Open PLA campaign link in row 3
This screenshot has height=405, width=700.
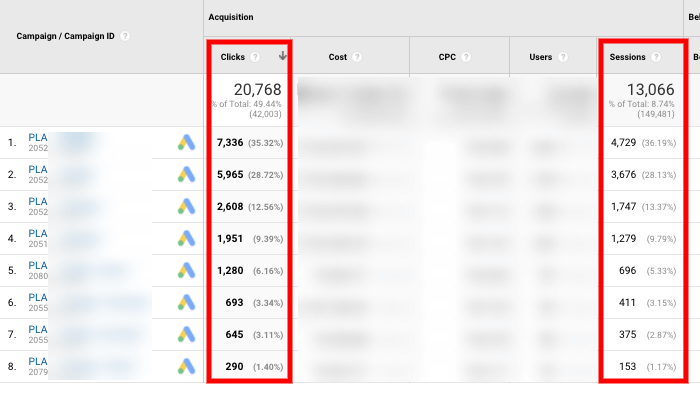coord(38,201)
